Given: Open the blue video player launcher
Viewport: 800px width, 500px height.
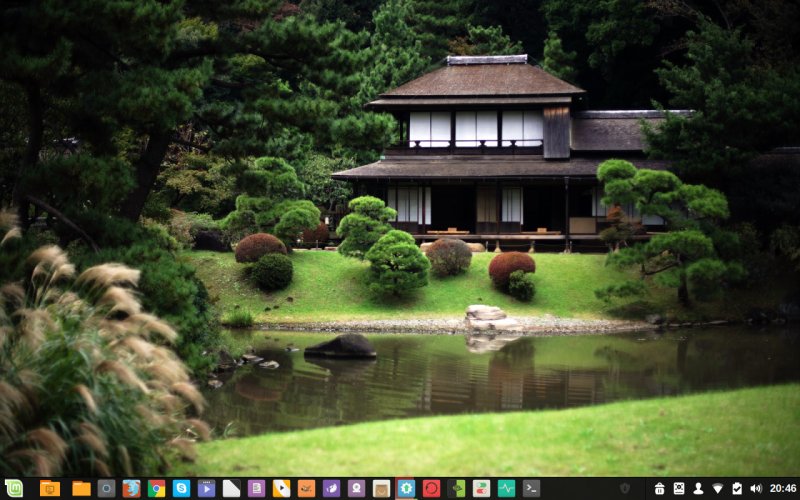Looking at the screenshot, I should point(206,488).
